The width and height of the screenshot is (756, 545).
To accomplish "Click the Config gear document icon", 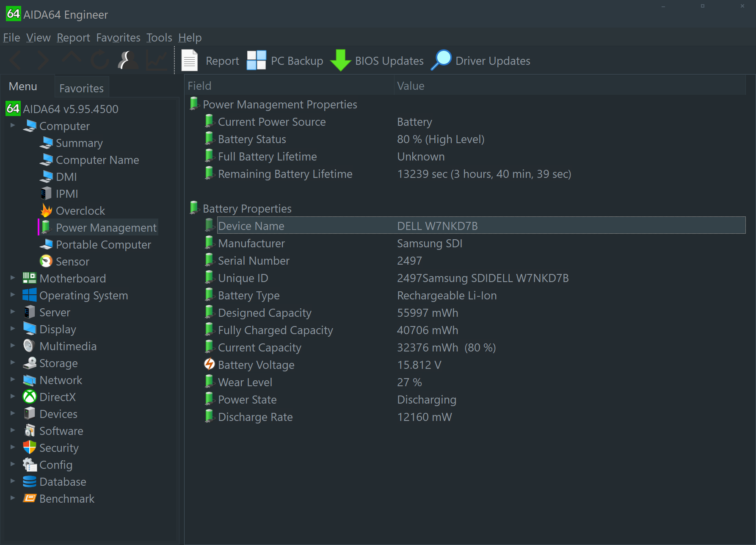I will click(x=30, y=465).
